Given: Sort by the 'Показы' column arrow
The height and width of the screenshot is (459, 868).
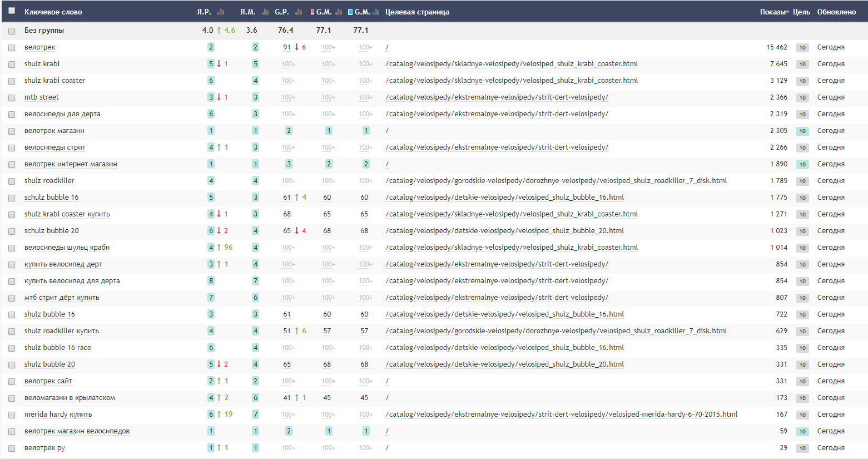Looking at the screenshot, I should tap(787, 12).
